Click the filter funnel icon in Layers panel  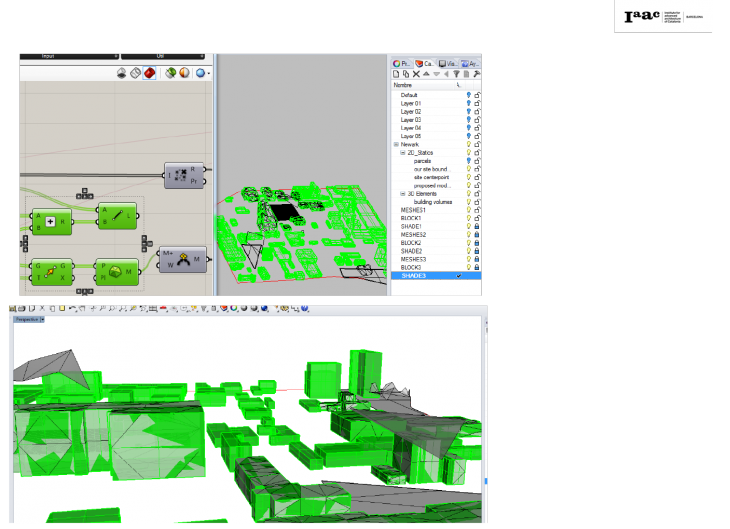coord(457,74)
